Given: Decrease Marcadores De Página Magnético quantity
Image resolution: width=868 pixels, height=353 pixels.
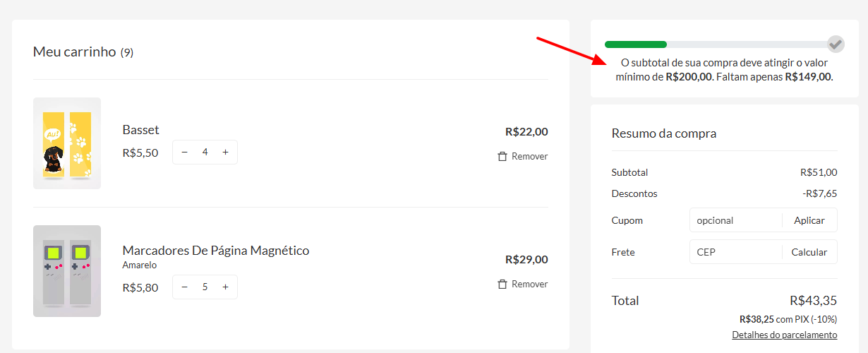Looking at the screenshot, I should [x=185, y=287].
